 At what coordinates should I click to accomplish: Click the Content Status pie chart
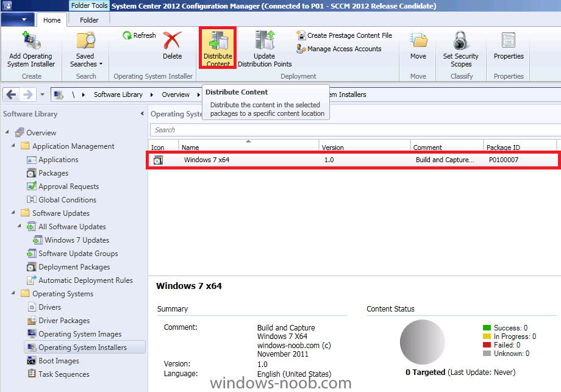(422, 342)
